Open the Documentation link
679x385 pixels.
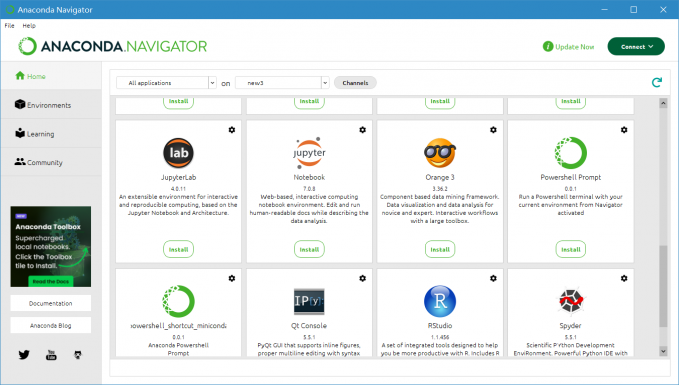pos(51,303)
